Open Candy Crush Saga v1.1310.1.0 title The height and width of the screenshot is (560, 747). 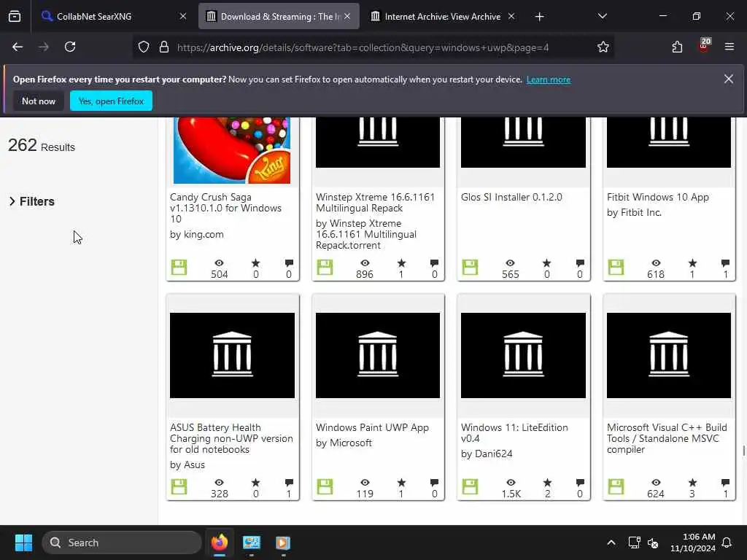coord(226,208)
